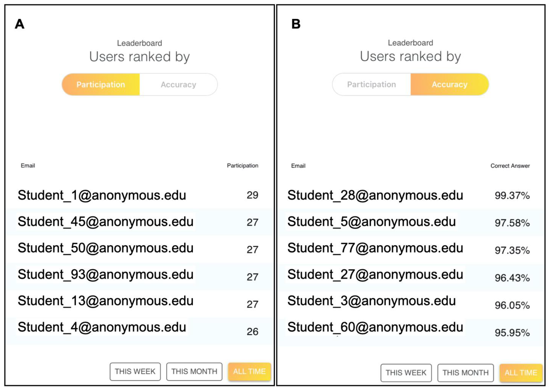Screen dimensions: 550x392
Task: Select Participation toggle in panel A
Action: tap(101, 84)
